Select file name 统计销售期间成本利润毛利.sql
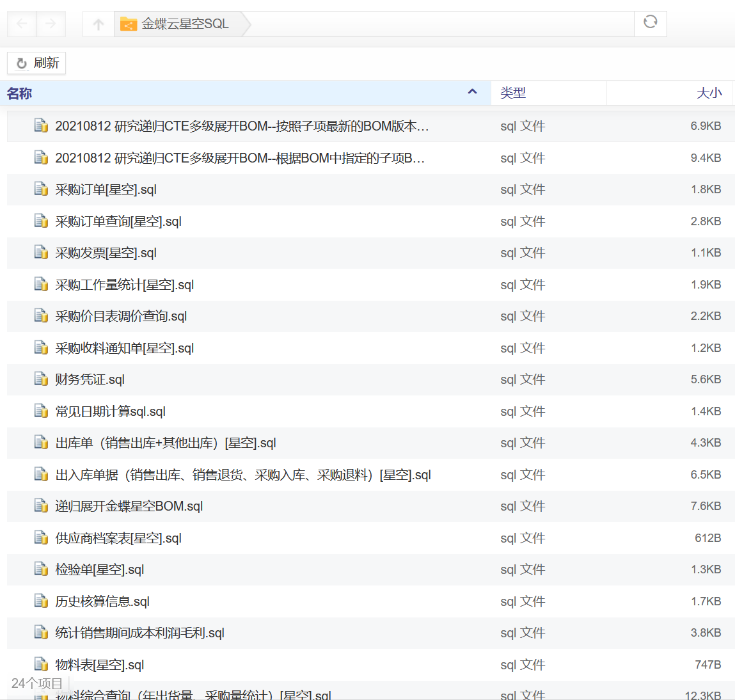735x700 pixels. tap(139, 633)
